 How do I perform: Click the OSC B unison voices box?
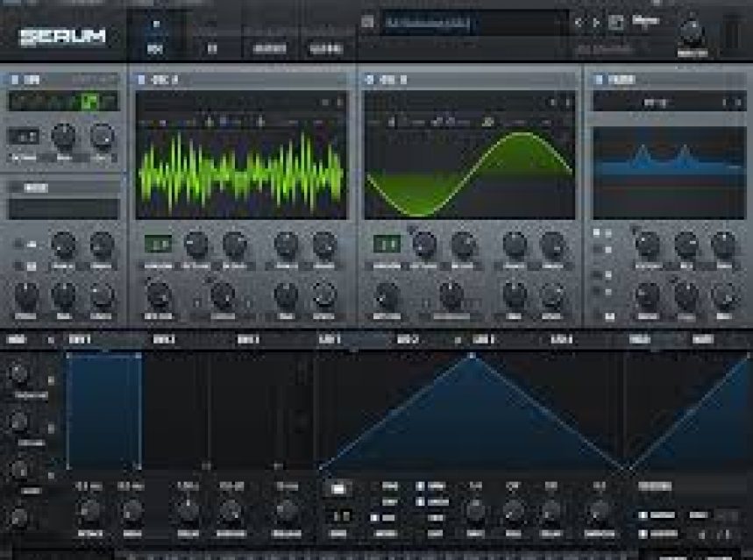(x=387, y=244)
